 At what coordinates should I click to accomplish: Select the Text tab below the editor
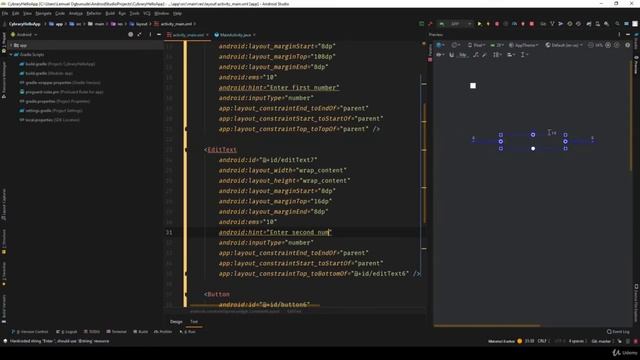pos(194,322)
